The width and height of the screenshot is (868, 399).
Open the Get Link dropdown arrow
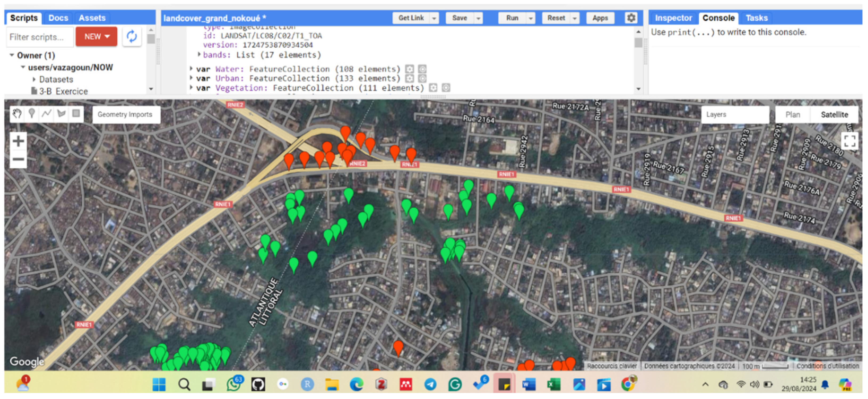tap(434, 18)
